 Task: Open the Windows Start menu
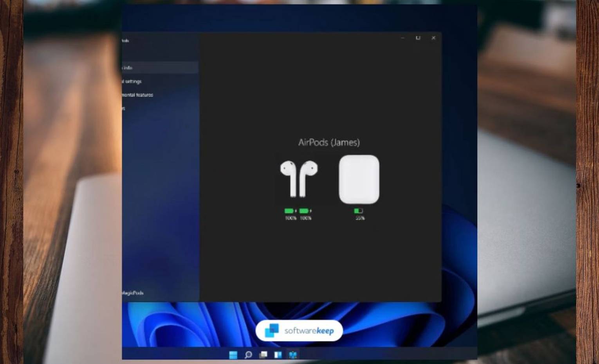tap(233, 355)
